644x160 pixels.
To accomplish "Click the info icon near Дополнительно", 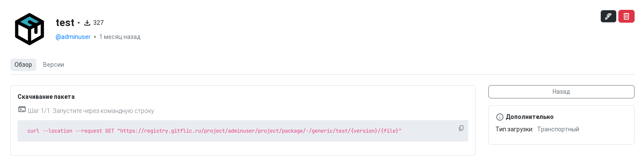I will [x=499, y=117].
